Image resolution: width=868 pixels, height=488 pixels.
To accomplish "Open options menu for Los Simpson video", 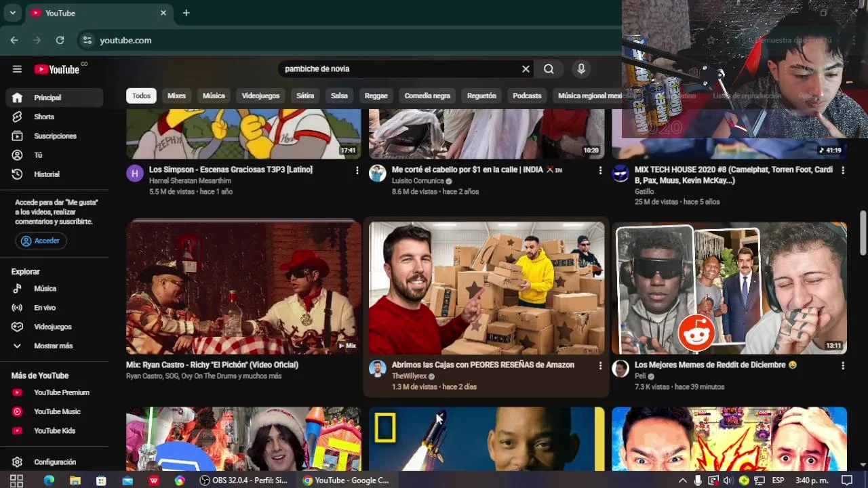I will click(357, 171).
